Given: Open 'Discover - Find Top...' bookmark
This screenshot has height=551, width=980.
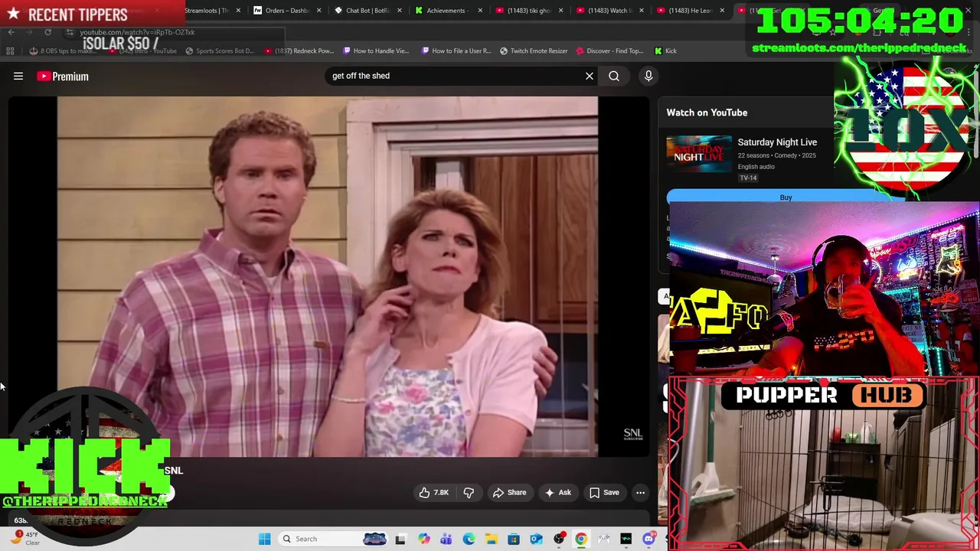Looking at the screenshot, I should point(609,51).
